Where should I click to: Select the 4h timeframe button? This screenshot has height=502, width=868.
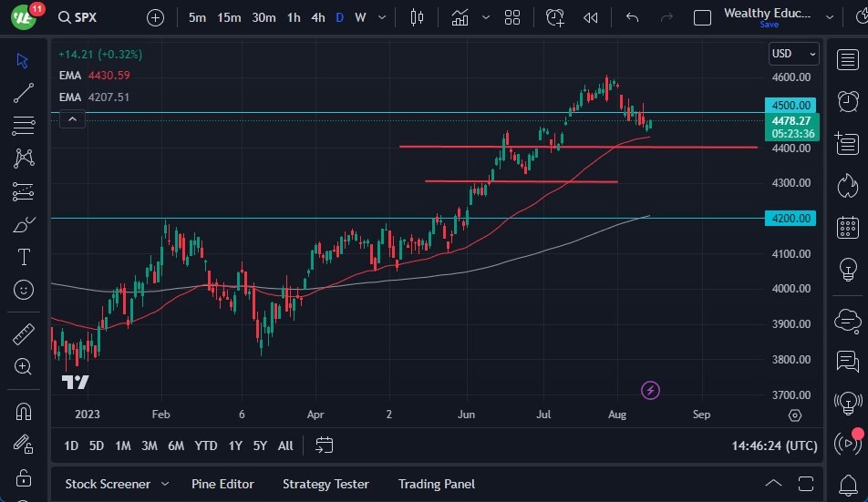tap(317, 17)
